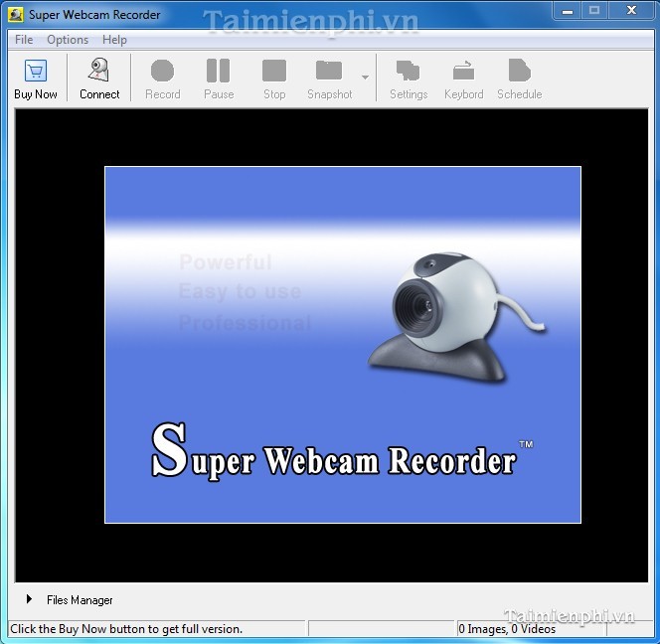Expand the Files Manager panel
The width and height of the screenshot is (660, 644).
pos(29,599)
